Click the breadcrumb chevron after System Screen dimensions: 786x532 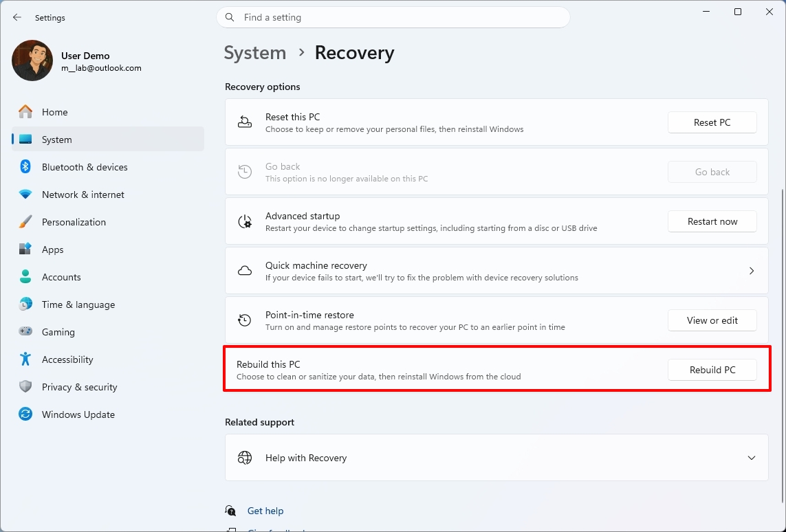coord(301,52)
